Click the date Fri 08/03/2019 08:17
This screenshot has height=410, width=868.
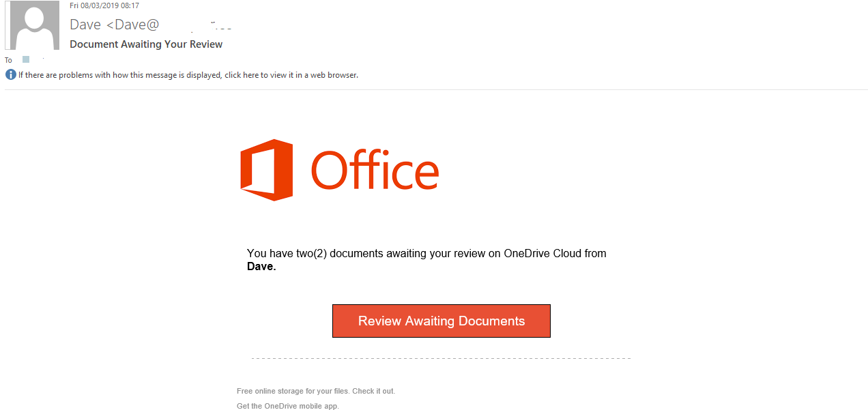(x=104, y=5)
